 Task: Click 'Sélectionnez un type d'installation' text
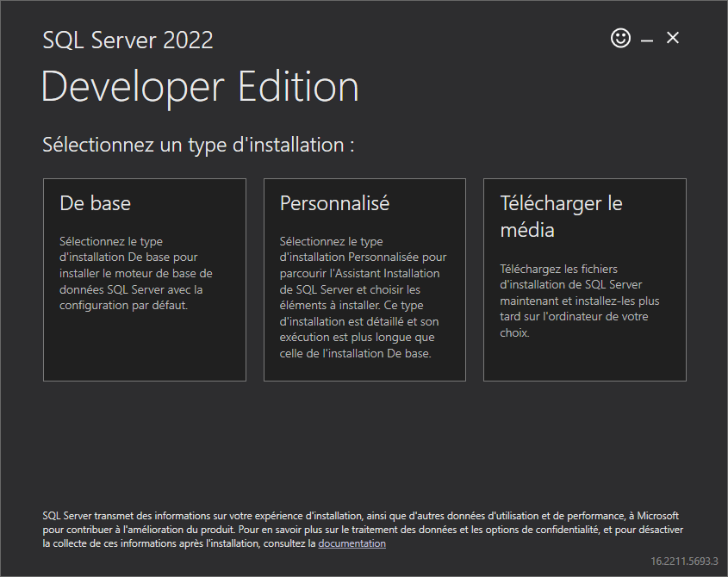[x=198, y=145]
